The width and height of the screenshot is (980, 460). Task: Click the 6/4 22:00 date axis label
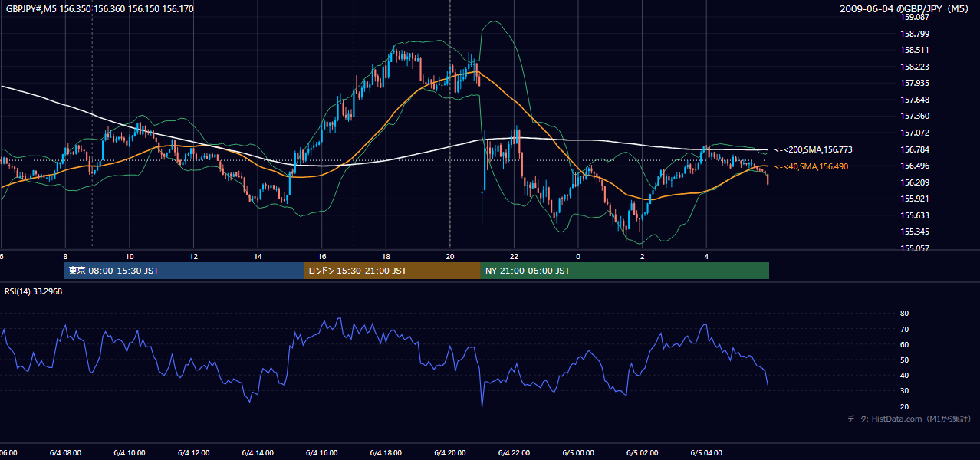[515, 453]
